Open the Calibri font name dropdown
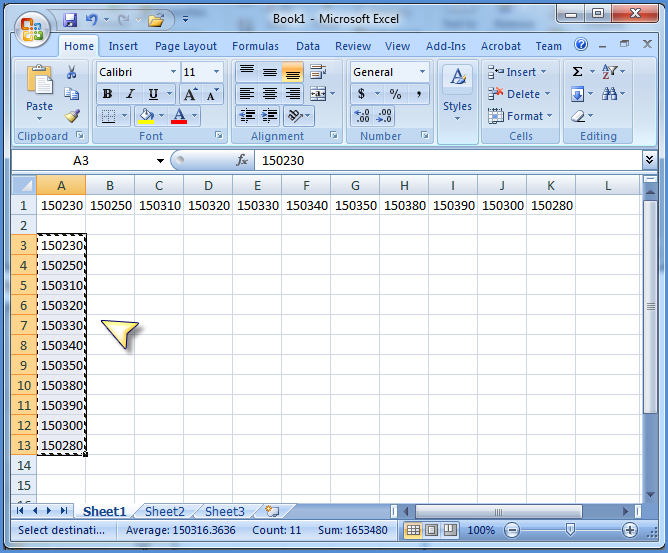This screenshot has height=553, width=668. click(173, 72)
